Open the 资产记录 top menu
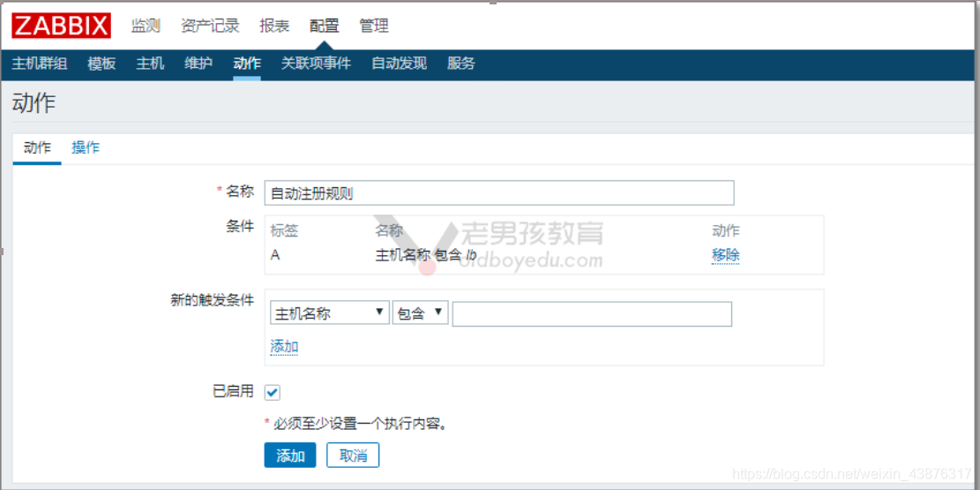The width and height of the screenshot is (980, 490). click(210, 26)
